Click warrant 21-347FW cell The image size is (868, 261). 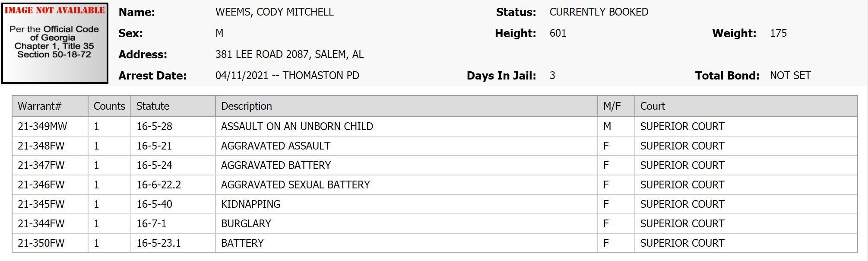(x=41, y=166)
